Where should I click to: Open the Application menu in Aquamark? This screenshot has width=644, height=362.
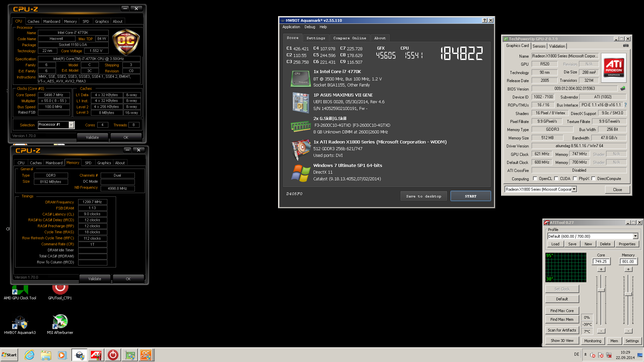291,27
